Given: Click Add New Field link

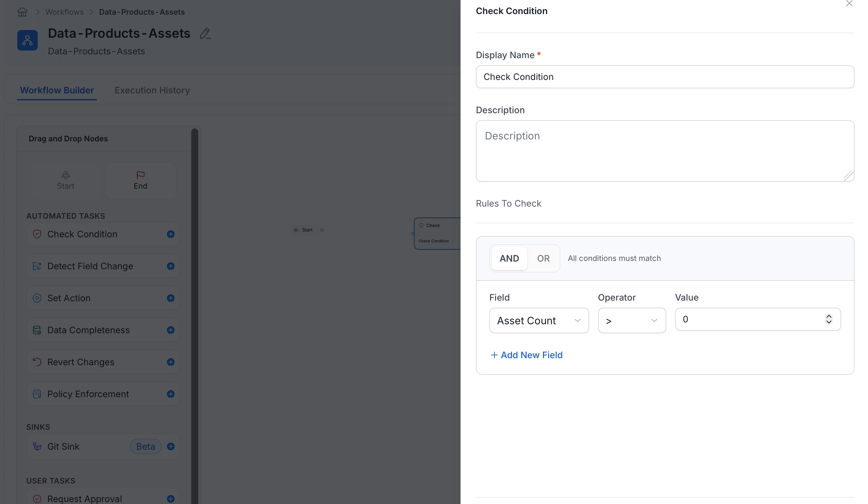Looking at the screenshot, I should (x=527, y=355).
